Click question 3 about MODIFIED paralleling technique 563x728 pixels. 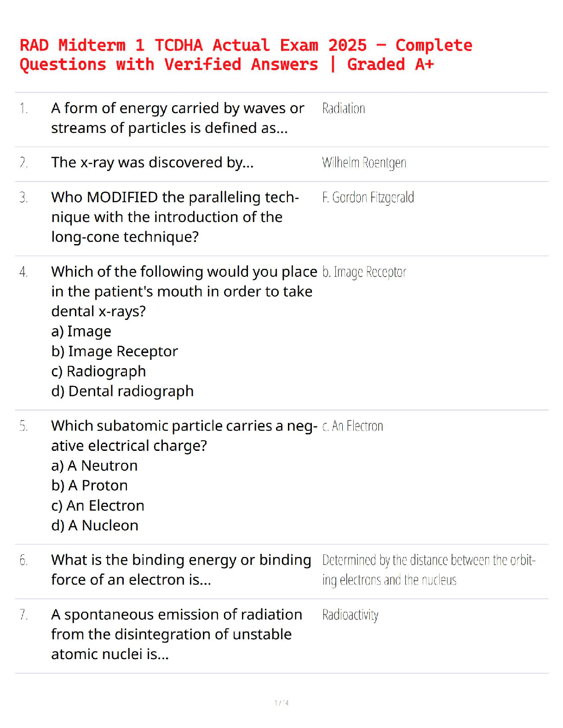(175, 217)
